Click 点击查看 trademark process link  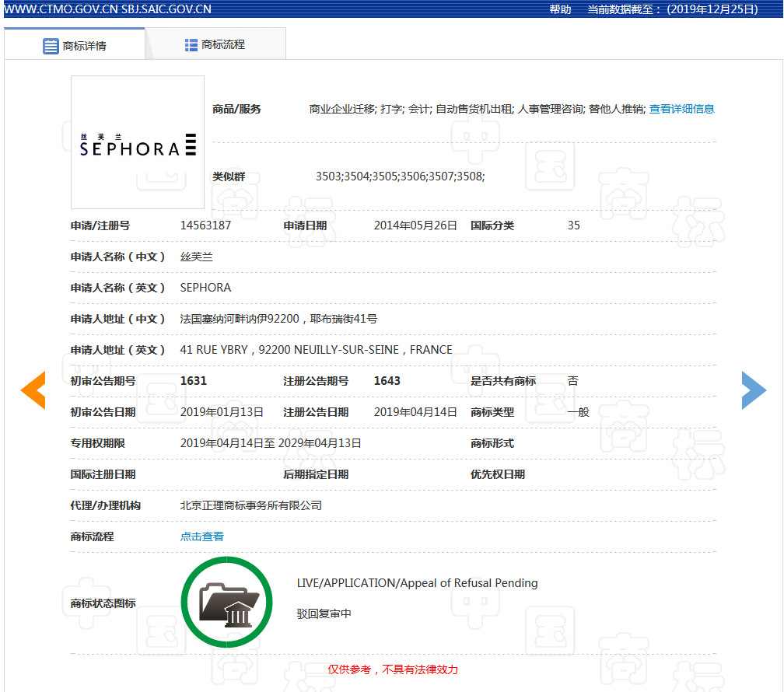[202, 536]
